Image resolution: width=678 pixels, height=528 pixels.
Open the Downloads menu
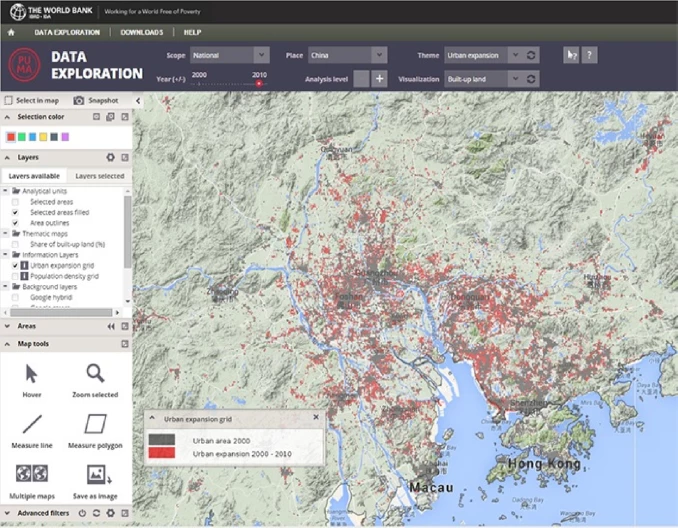(x=141, y=32)
